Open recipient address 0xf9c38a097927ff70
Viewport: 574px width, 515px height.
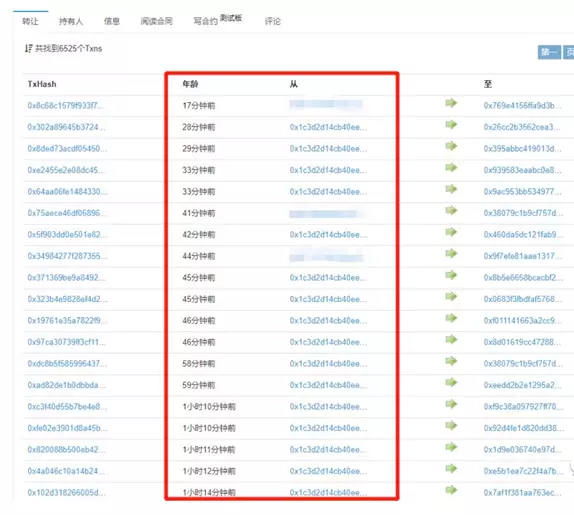[523, 407]
